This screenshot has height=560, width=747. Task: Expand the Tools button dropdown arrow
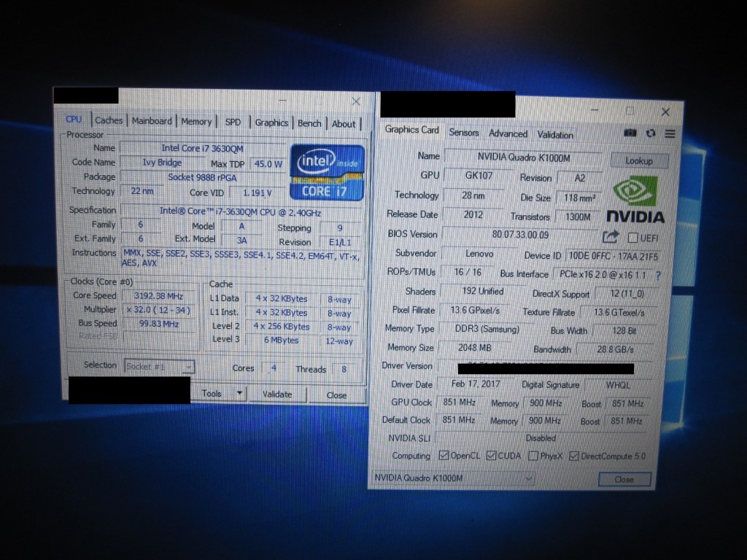(239, 393)
